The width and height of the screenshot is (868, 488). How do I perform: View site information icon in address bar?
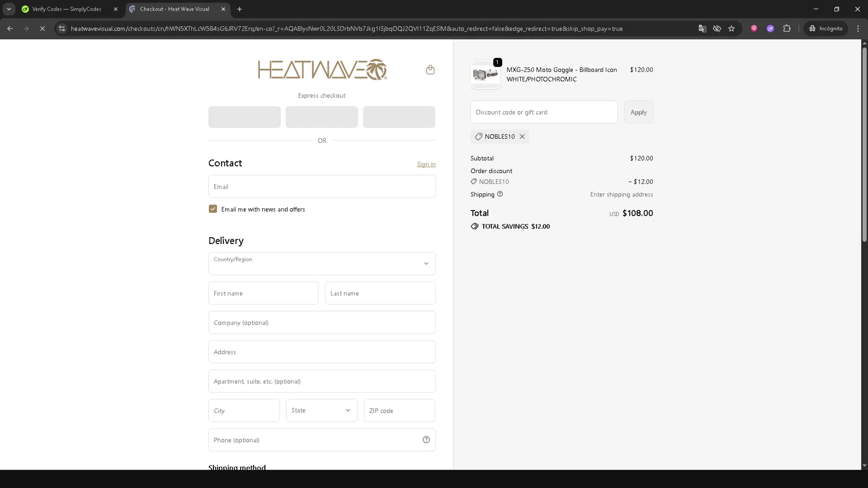[62, 28]
